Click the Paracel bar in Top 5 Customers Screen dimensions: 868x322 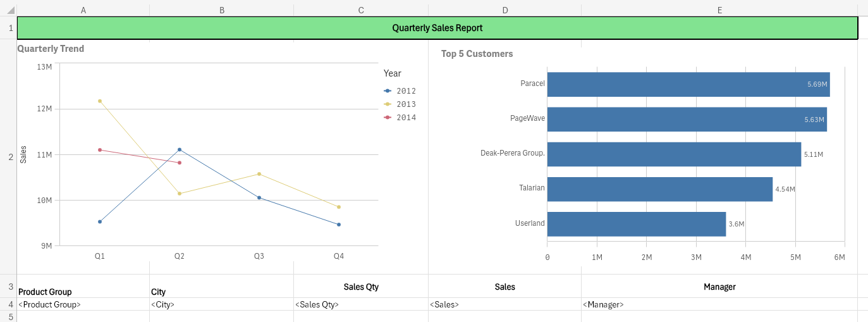pos(688,84)
